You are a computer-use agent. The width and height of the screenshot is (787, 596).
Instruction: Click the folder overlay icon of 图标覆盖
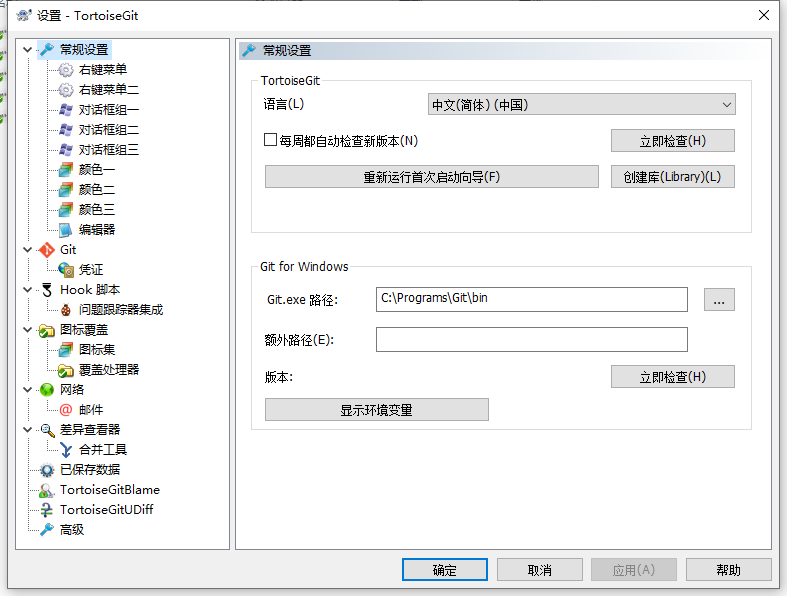pyautogui.click(x=47, y=330)
